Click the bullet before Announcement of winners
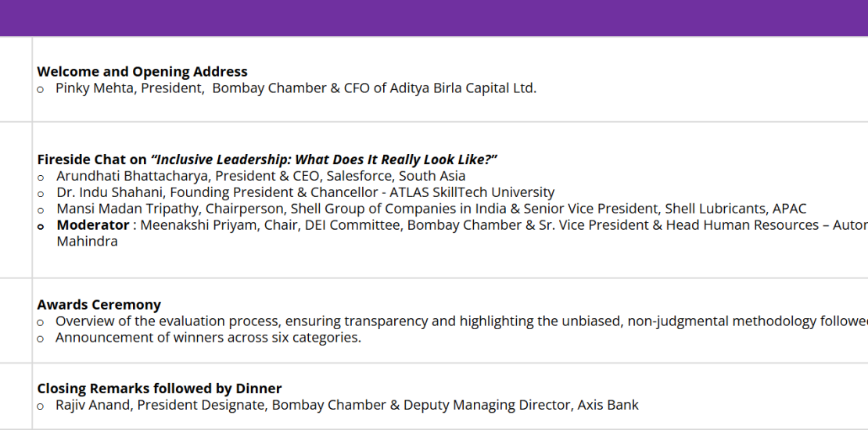868x430 pixels. coord(41,339)
